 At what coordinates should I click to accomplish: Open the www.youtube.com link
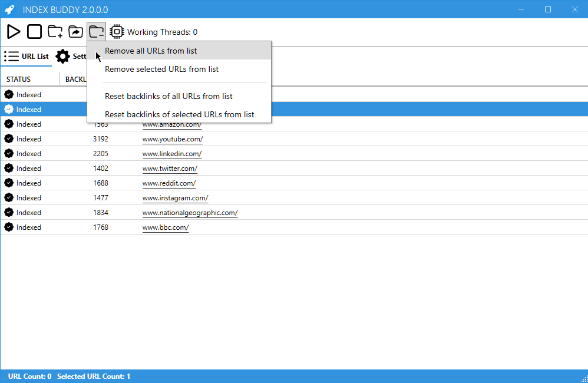click(x=172, y=139)
